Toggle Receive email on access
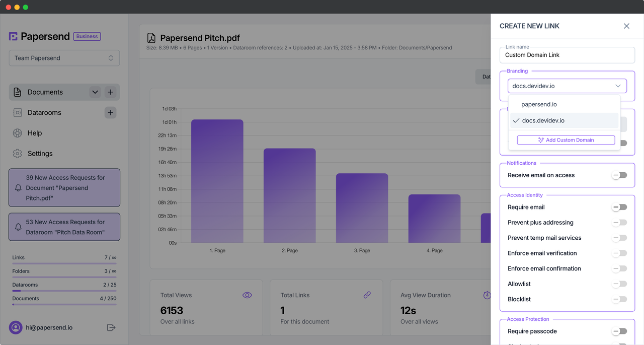The width and height of the screenshot is (644, 345). (x=619, y=175)
